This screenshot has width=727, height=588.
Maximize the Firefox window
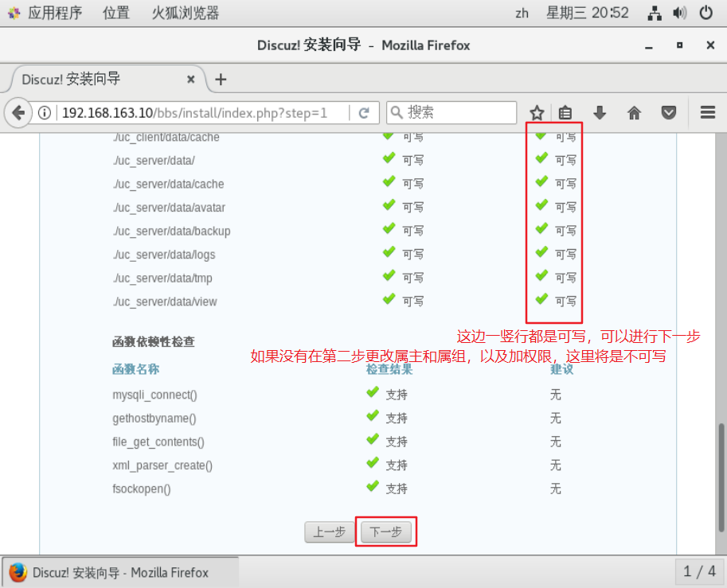pyautogui.click(x=679, y=45)
